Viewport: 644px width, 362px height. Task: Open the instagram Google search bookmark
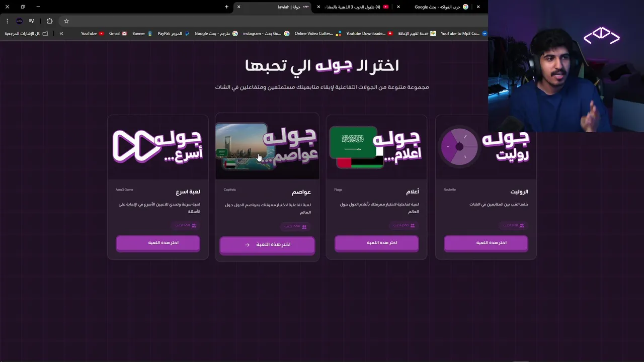tap(266, 34)
